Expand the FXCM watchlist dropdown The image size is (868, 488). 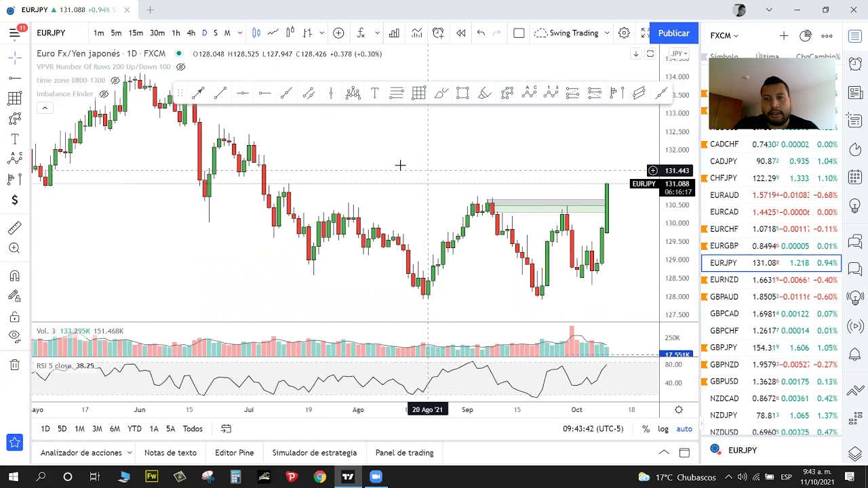click(x=724, y=35)
